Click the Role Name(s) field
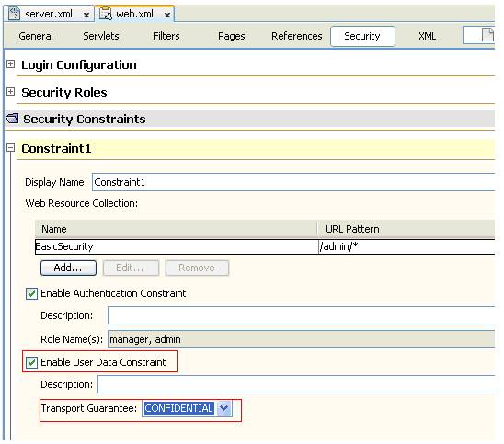Screen dimensions: 504x444 click(301, 339)
